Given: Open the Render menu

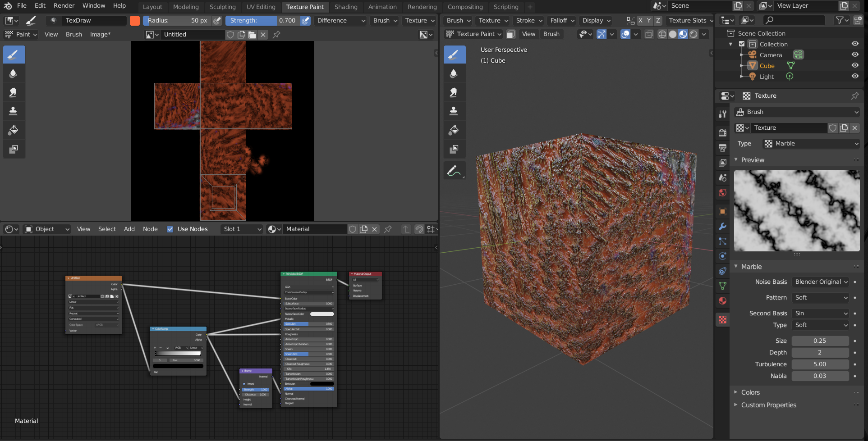Looking at the screenshot, I should point(64,5).
